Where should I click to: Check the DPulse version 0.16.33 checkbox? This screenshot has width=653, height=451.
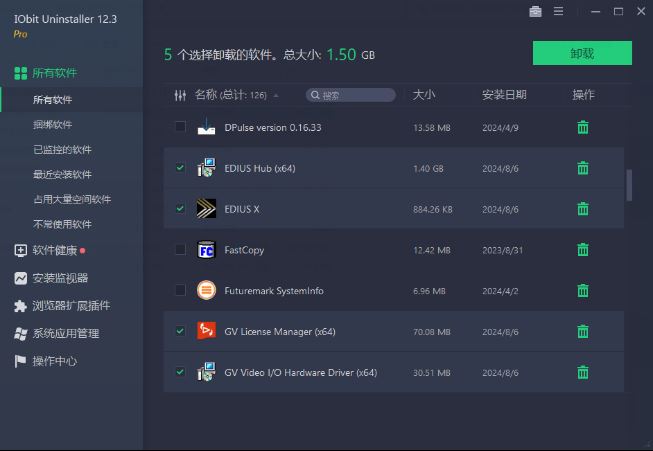point(180,126)
